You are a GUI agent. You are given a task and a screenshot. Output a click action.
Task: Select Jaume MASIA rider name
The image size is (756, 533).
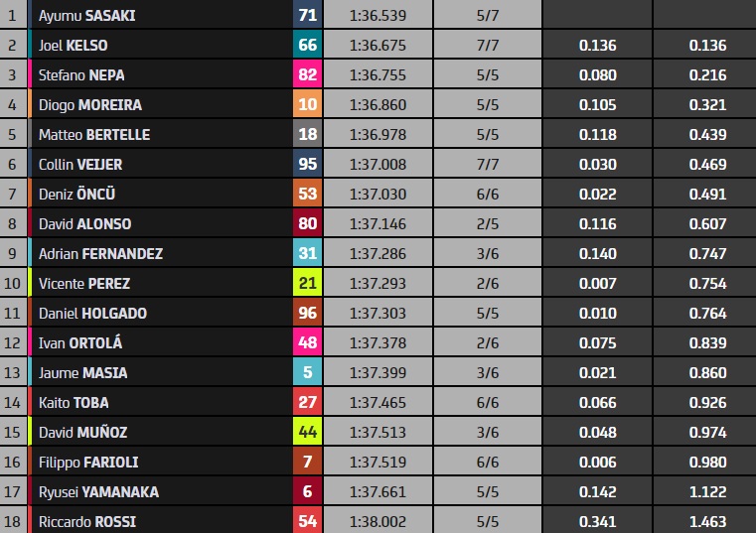[x=82, y=372]
